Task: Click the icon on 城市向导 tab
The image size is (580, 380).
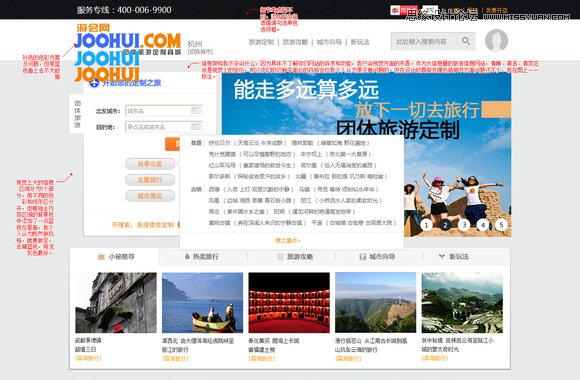Action: [363, 257]
